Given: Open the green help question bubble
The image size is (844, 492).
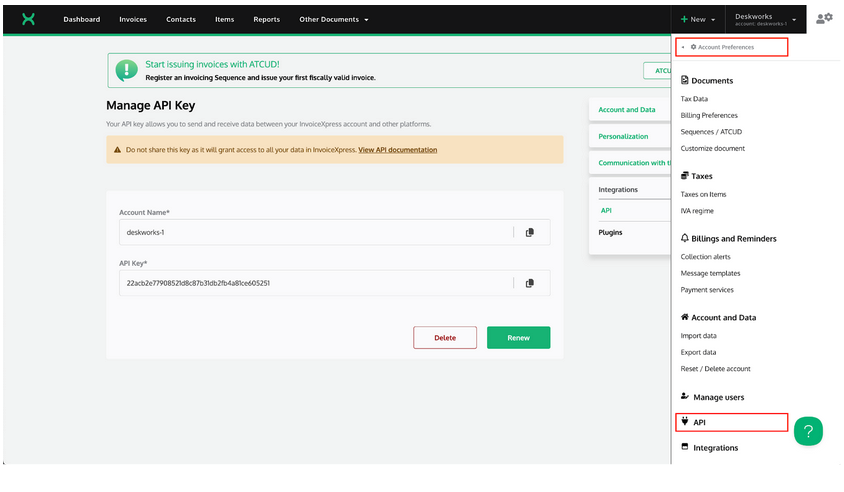Looking at the screenshot, I should tap(808, 431).
